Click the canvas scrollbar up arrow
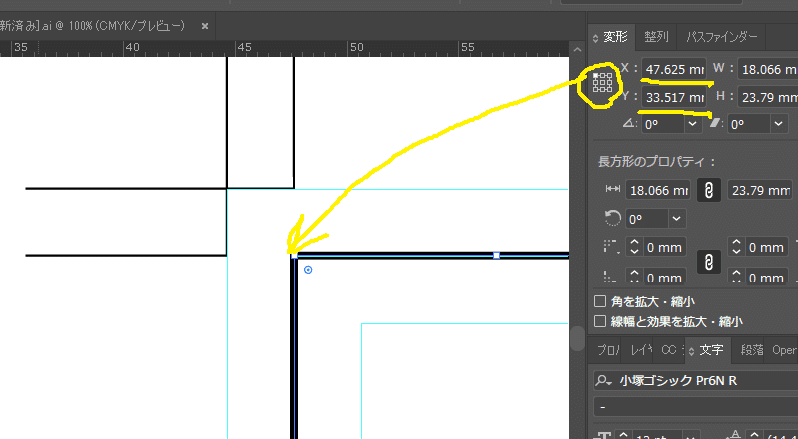The image size is (798, 439). pyautogui.click(x=577, y=50)
